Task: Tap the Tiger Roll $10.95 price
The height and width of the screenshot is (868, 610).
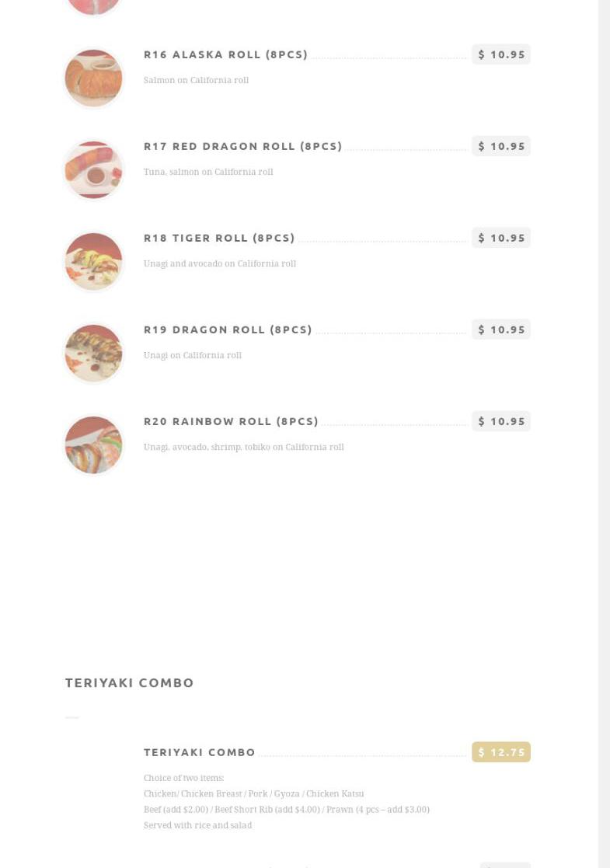Action: pyautogui.click(x=501, y=238)
